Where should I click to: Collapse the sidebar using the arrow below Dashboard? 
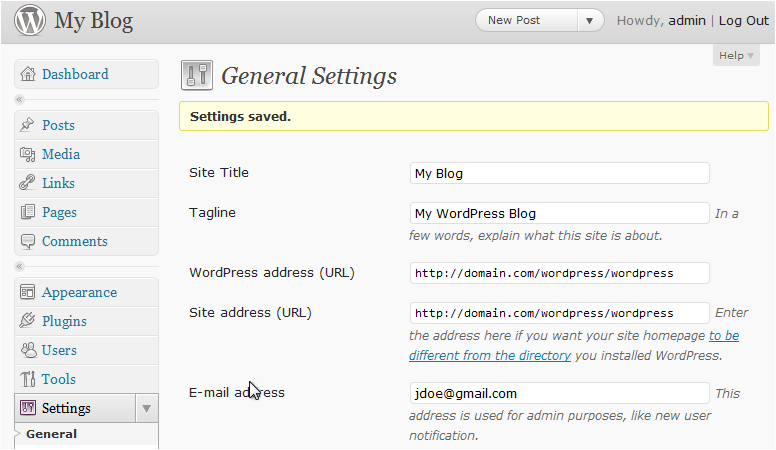19,100
